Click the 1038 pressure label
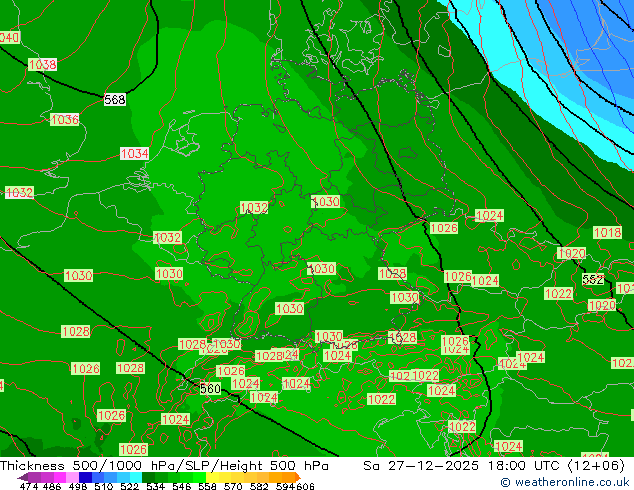The height and width of the screenshot is (490, 634). pos(42,64)
